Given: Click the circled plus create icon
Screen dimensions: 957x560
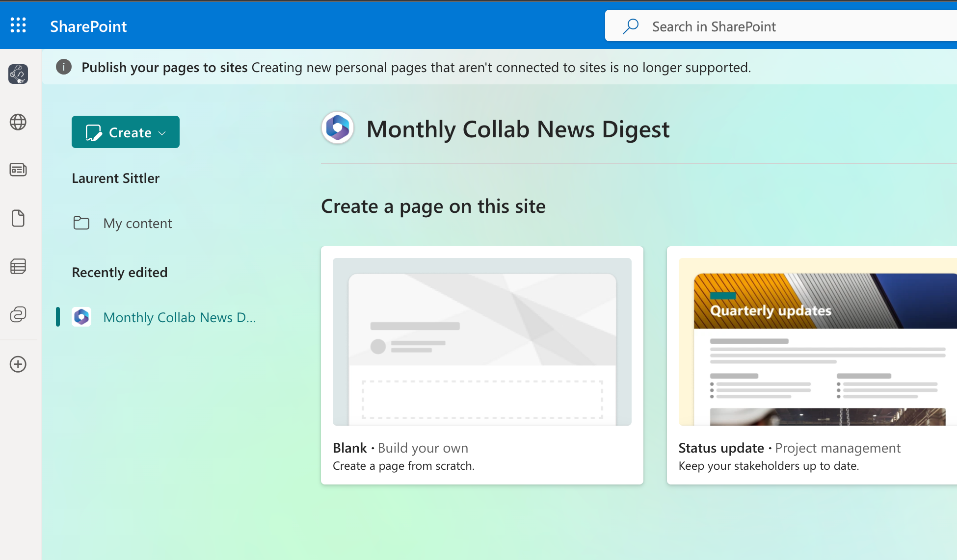Looking at the screenshot, I should point(18,364).
